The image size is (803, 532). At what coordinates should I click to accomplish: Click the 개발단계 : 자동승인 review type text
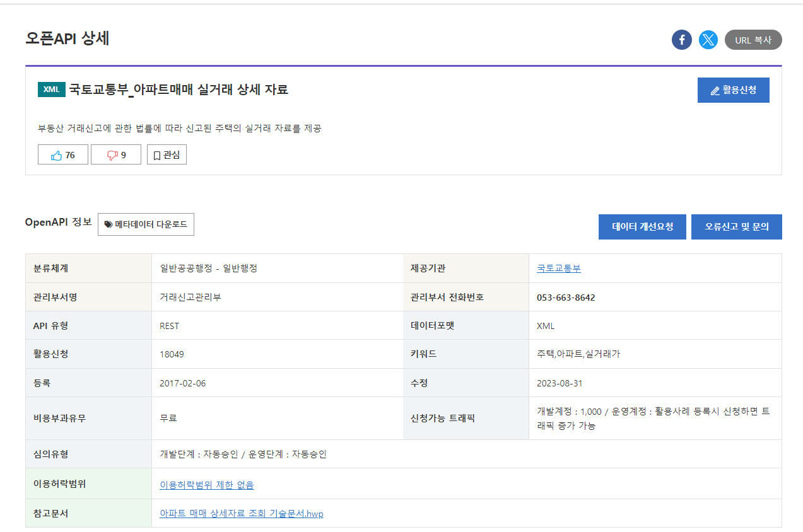coord(243,454)
